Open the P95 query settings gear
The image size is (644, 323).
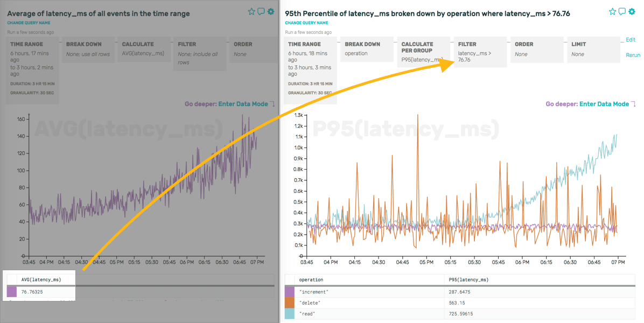pos(632,11)
